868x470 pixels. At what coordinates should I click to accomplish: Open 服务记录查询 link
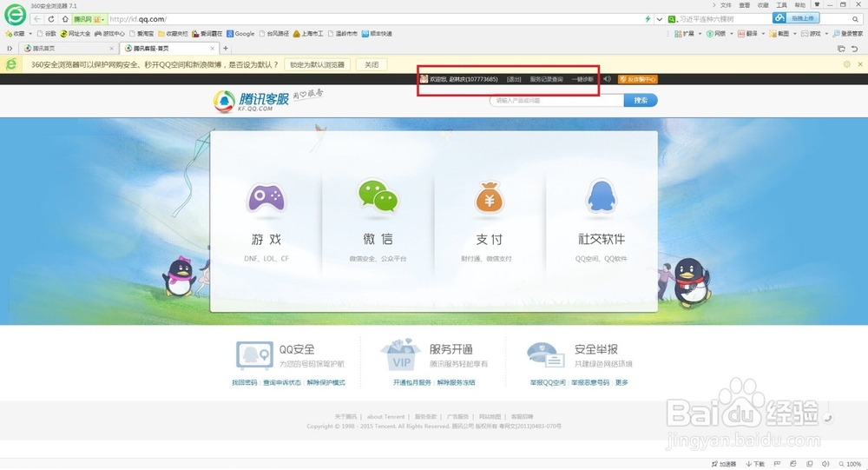(x=546, y=79)
